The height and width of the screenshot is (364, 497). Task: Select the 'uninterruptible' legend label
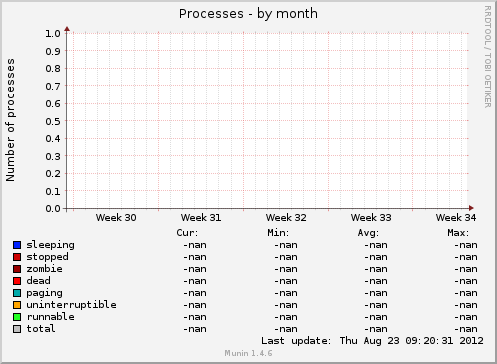point(71,305)
